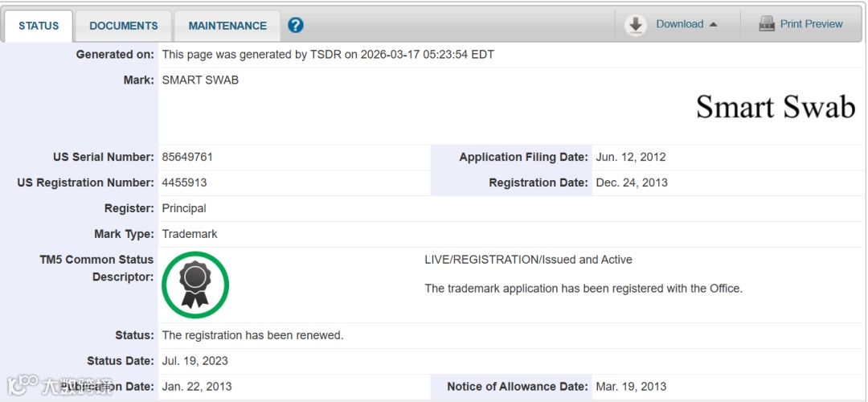Click the status date Jul. 19, 2023
This screenshot has height=402, width=868.
(194, 361)
